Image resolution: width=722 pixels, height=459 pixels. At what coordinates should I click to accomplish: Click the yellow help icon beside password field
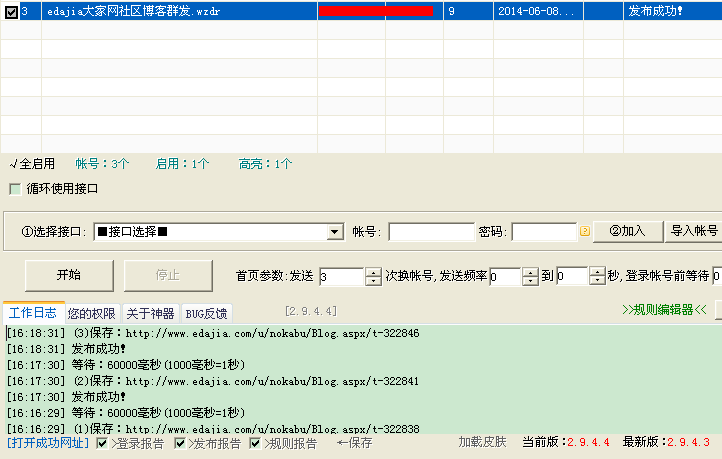pyautogui.click(x=585, y=231)
